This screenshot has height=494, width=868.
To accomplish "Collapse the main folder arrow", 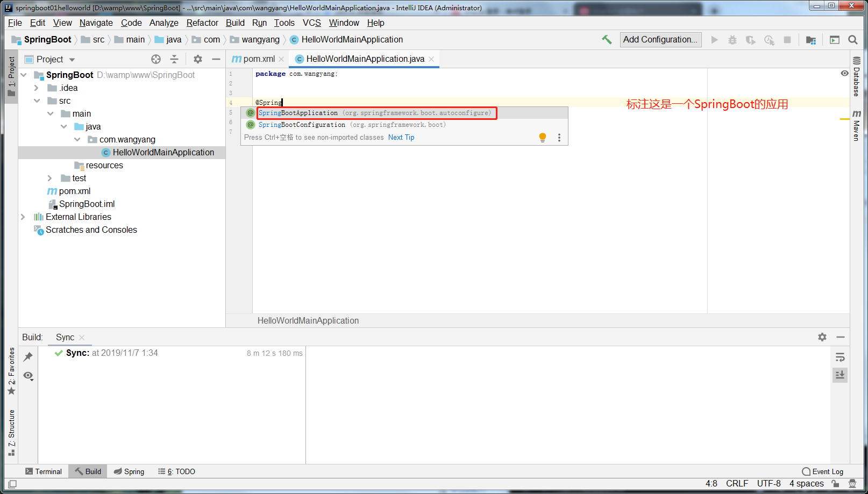I will pos(50,113).
